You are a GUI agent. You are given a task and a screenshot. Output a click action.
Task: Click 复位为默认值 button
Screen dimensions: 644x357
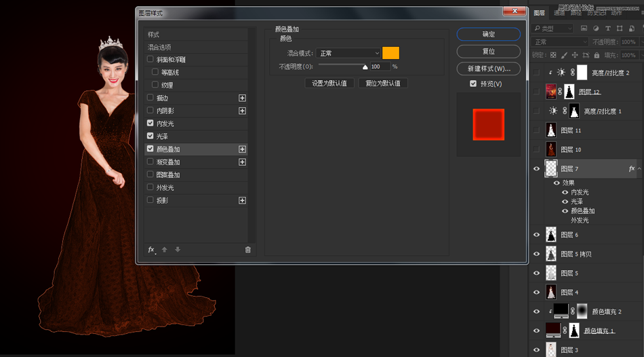pyautogui.click(x=383, y=83)
